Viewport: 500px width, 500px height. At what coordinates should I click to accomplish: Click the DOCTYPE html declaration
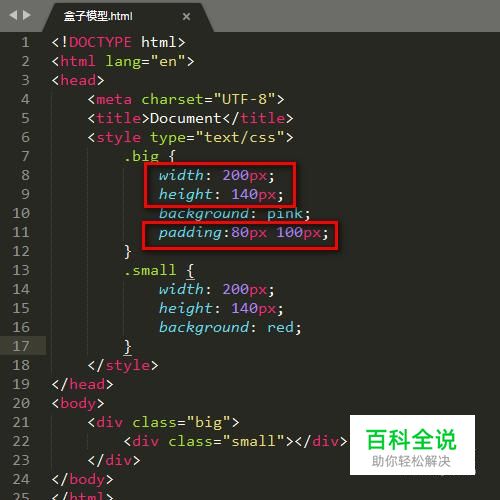118,42
